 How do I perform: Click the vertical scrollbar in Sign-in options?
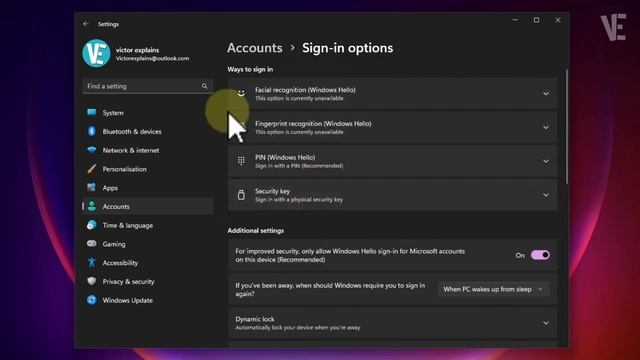[x=567, y=127]
